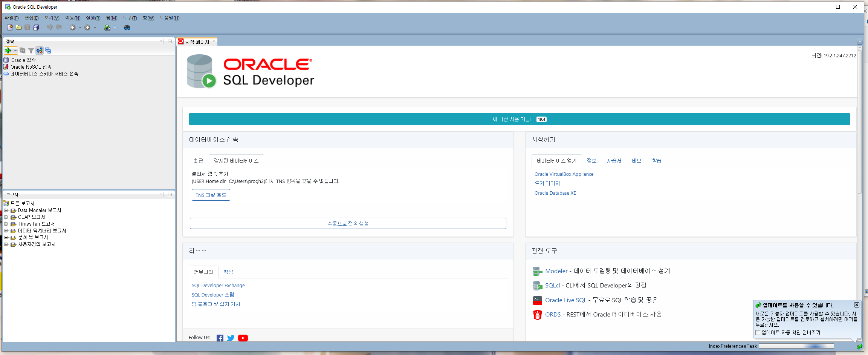
Task: Expand the 데이터 딕셔너리 보고서 node
Action: tap(6, 231)
